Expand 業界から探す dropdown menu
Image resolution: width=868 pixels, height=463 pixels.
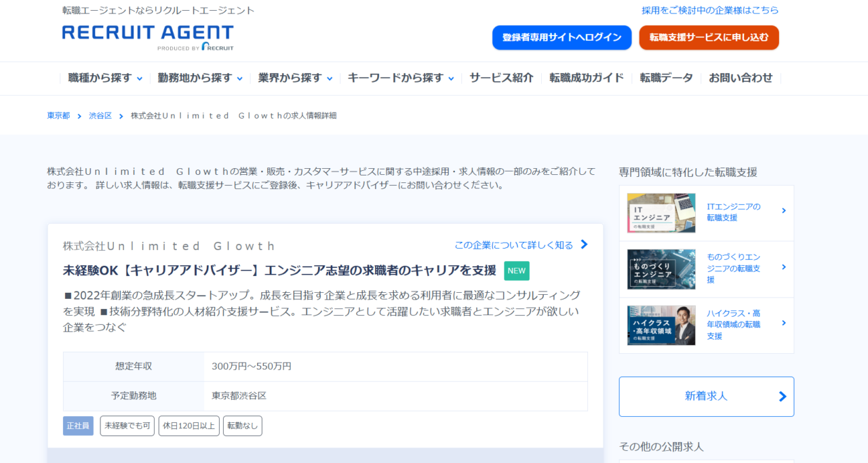pyautogui.click(x=295, y=78)
